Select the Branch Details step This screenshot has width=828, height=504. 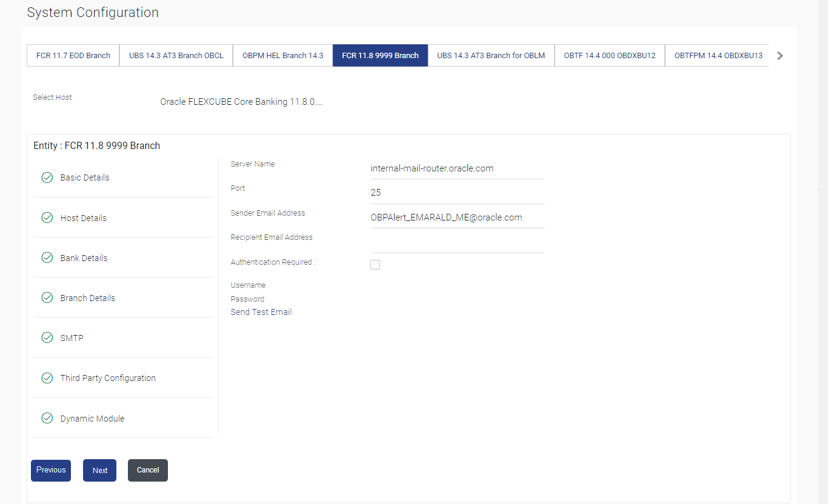pyautogui.click(x=122, y=297)
